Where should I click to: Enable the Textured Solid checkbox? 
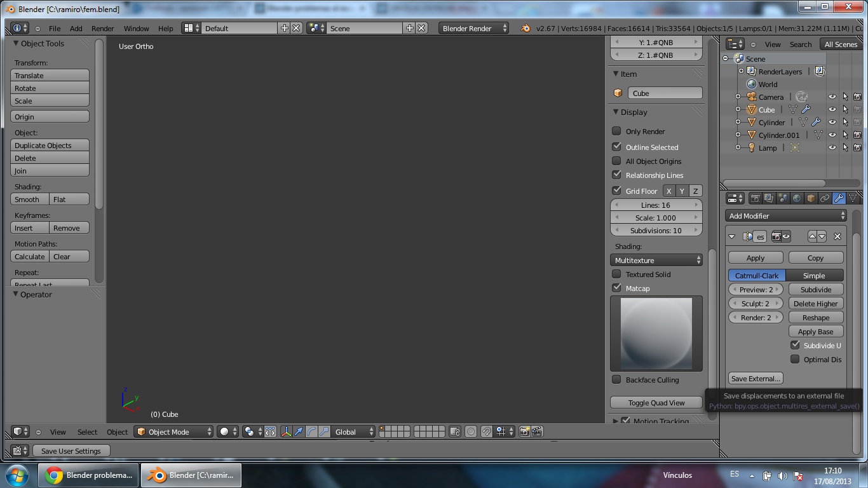click(x=616, y=274)
